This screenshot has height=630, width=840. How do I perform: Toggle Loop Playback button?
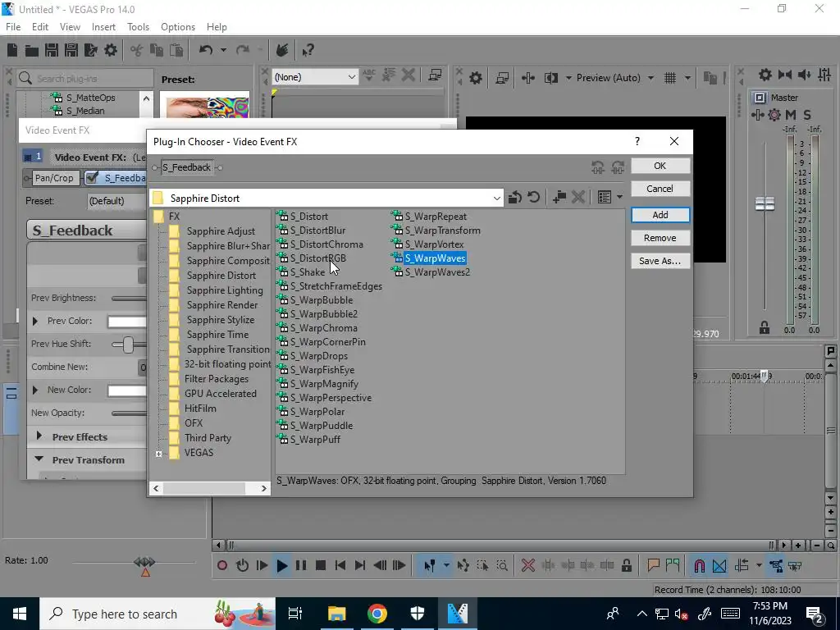coord(242,565)
